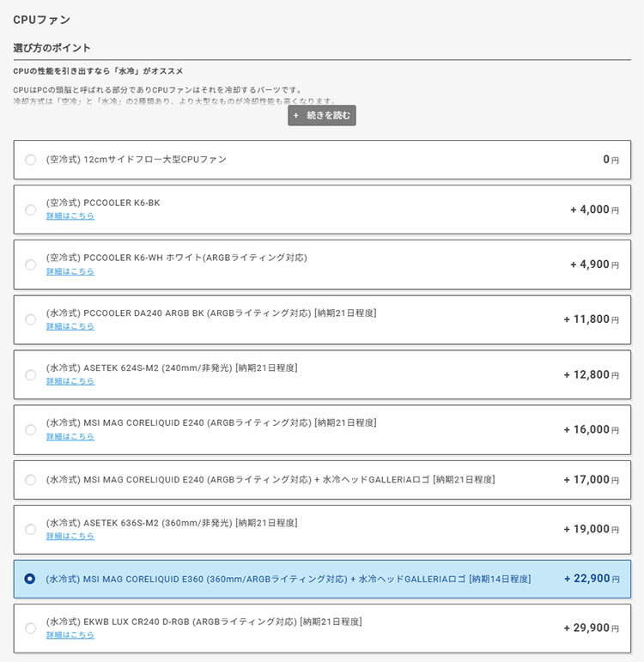
Task: Select the EKWB LUX CR240 D-RGB radio button
Action: click(31, 629)
